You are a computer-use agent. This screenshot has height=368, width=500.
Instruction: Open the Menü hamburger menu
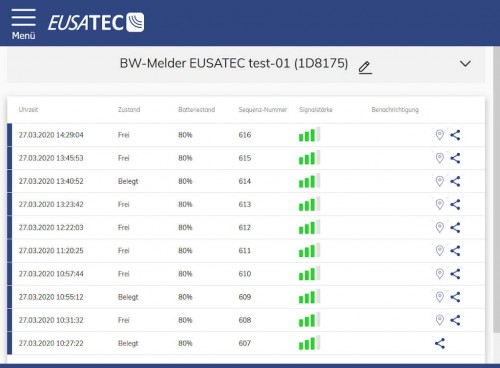point(23,24)
